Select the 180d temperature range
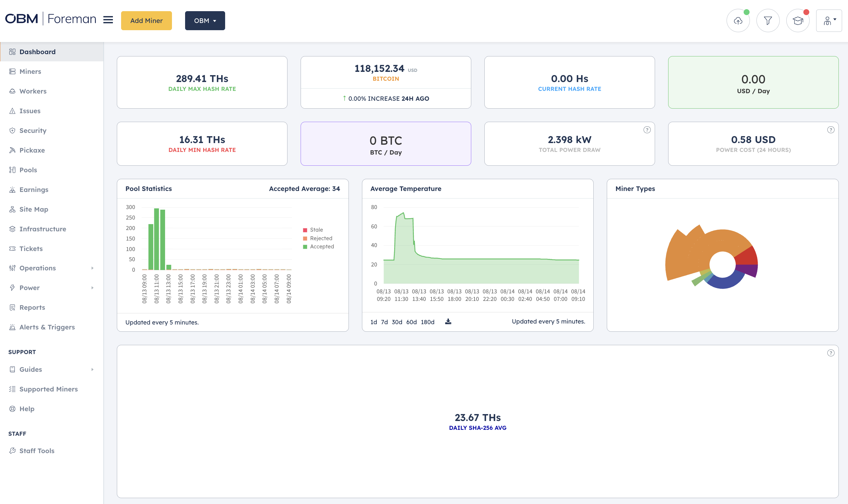 click(427, 322)
